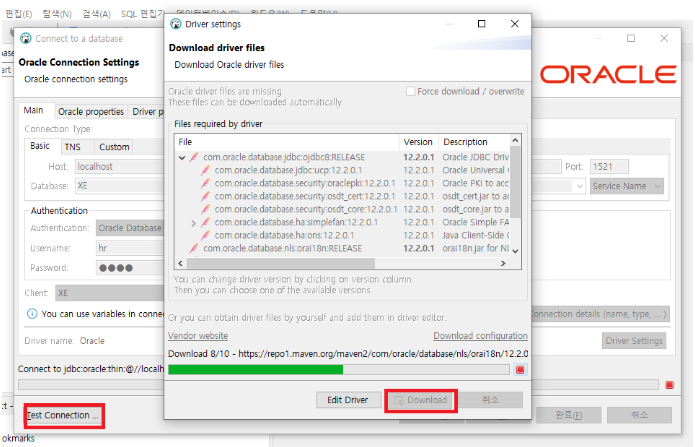Click the info icon beside variables hint
The width and height of the screenshot is (695, 447).
click(x=32, y=314)
